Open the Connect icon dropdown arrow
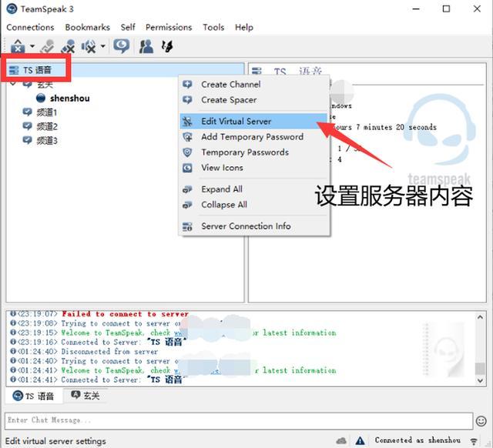 (32, 46)
